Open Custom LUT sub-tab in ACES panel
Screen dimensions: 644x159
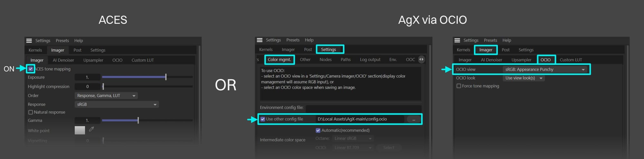pyautogui.click(x=143, y=60)
